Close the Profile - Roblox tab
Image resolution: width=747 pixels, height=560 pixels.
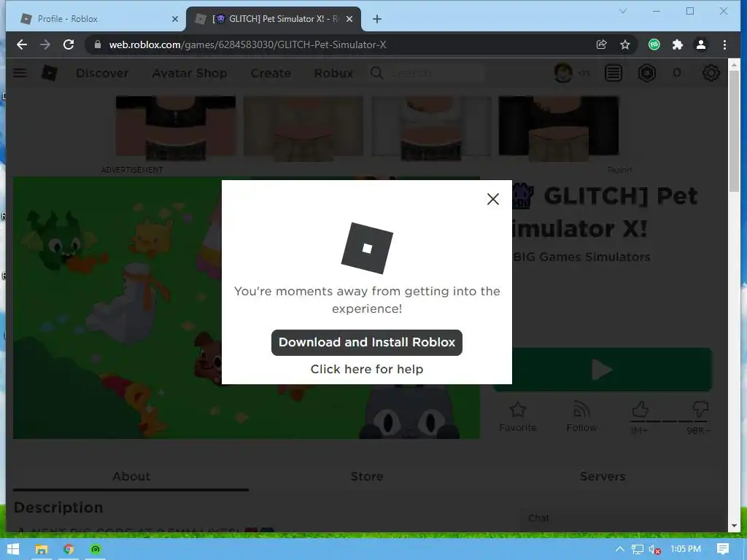(x=175, y=19)
